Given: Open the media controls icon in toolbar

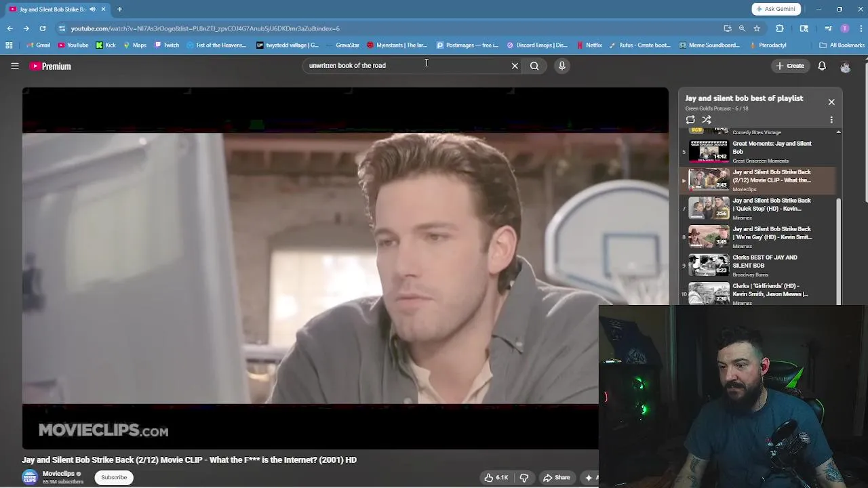Looking at the screenshot, I should pyautogui.click(x=828, y=28).
